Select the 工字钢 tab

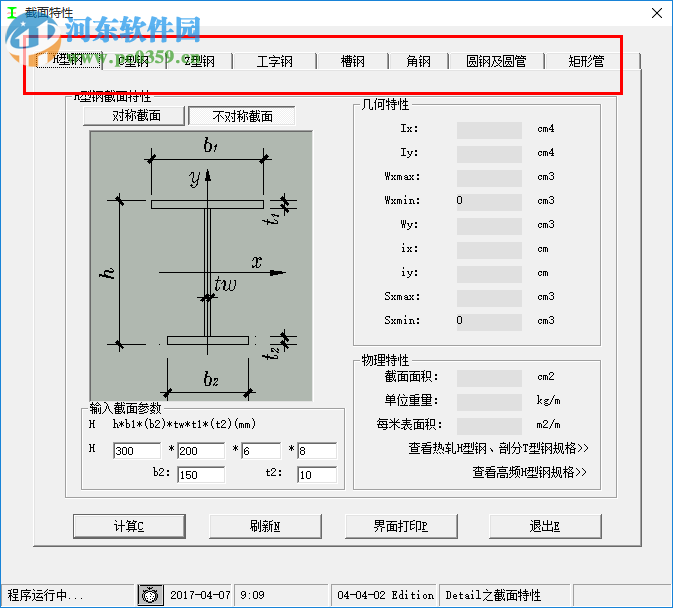[x=275, y=61]
